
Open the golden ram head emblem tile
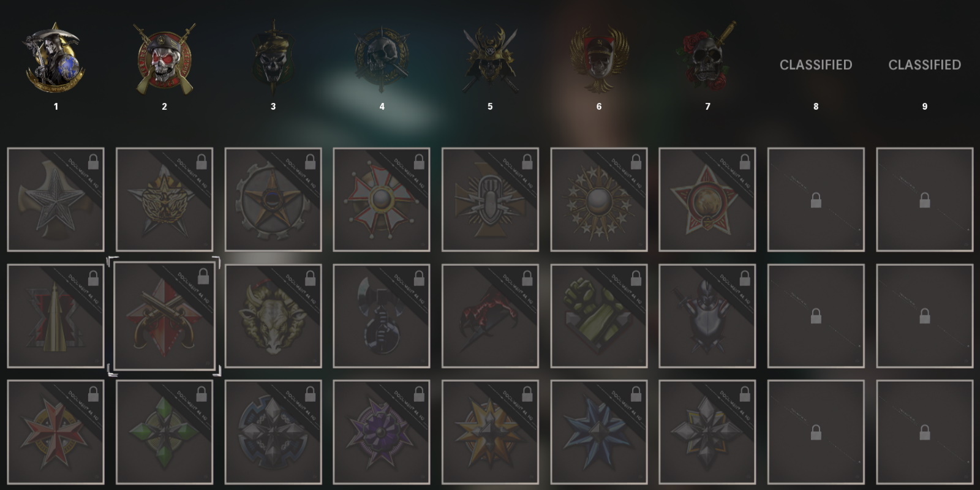[273, 316]
